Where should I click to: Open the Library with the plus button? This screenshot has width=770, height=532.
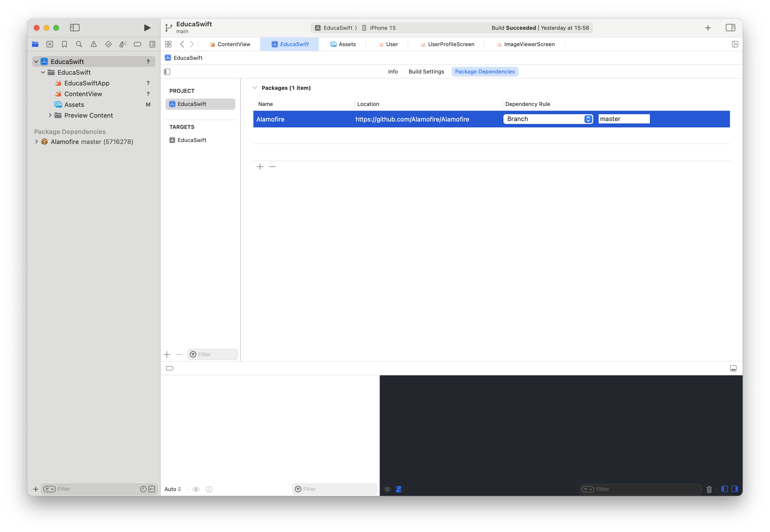coord(708,28)
